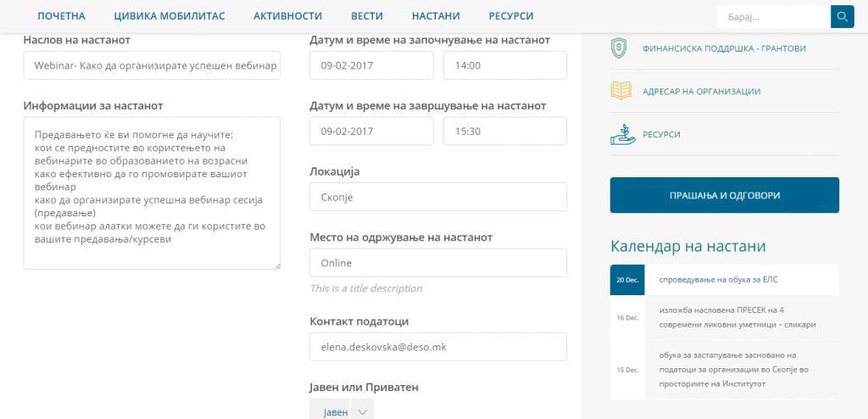Click the textarea resize handle
This screenshot has width=868, height=419.
(277, 266)
